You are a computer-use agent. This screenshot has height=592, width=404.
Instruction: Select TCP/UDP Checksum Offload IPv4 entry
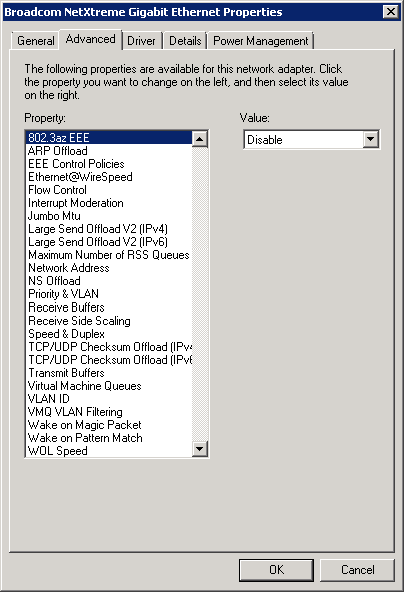click(109, 347)
